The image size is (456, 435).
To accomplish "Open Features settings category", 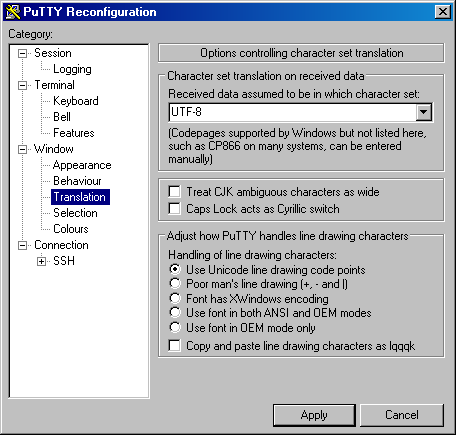I will (74, 133).
